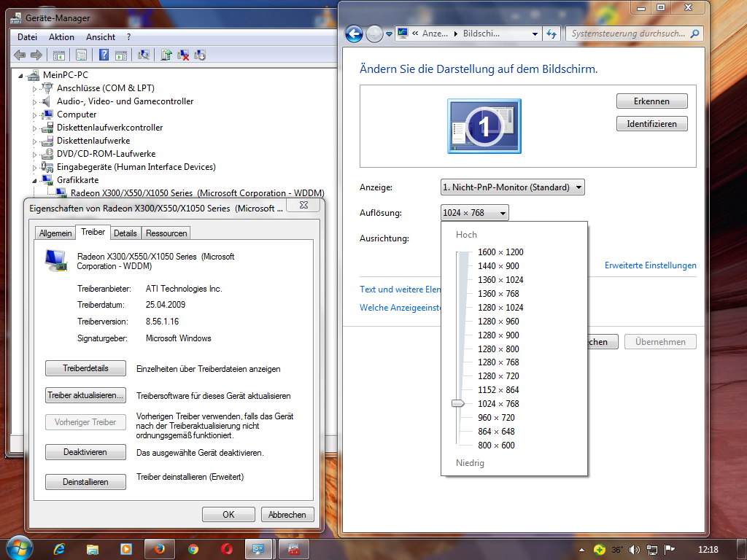Image resolution: width=747 pixels, height=560 pixels.
Task: Expand the DVD/CD-ROM-Laufwerke node
Action: coord(34,155)
